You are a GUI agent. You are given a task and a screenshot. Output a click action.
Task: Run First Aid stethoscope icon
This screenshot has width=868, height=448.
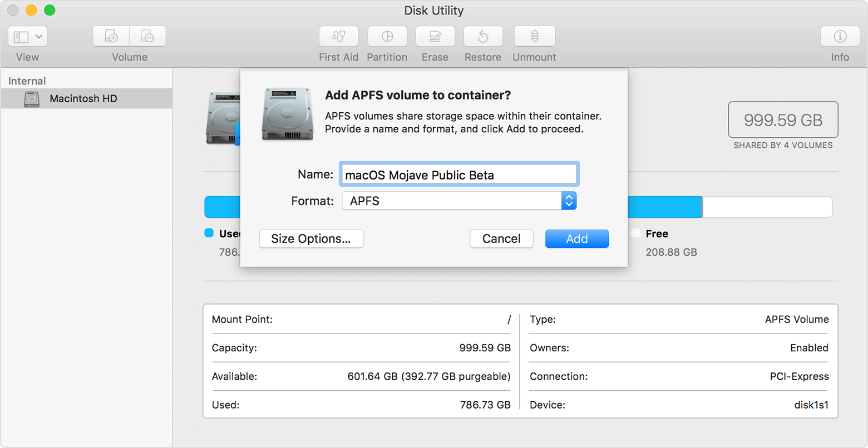339,36
